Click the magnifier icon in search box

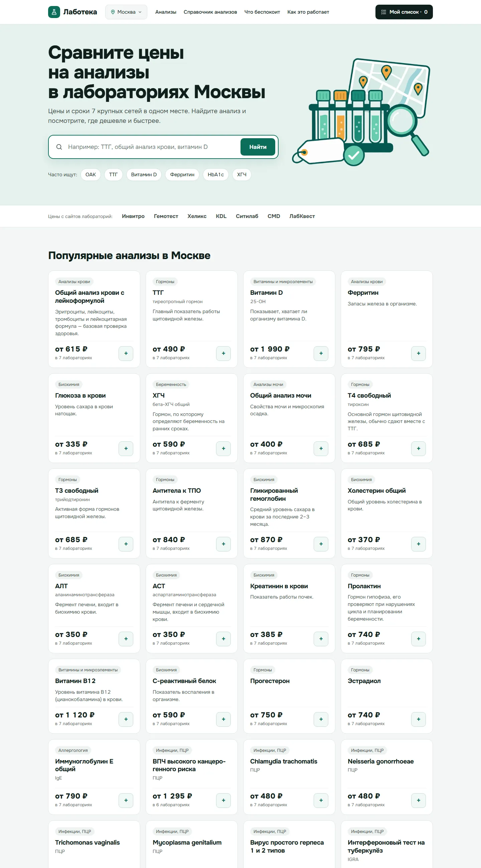tap(59, 147)
